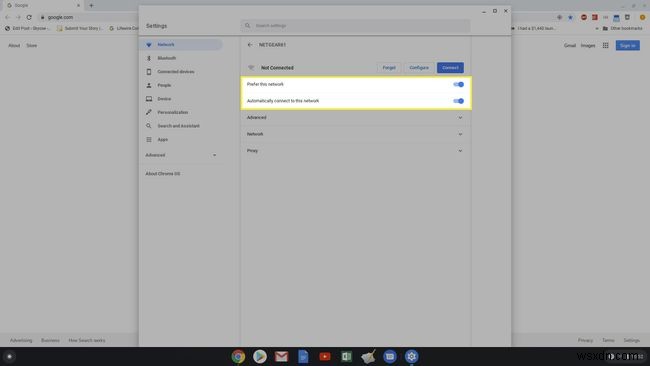Close the Google tab in Chrome
Viewport: 650px width, 366px height.
click(x=78, y=5)
